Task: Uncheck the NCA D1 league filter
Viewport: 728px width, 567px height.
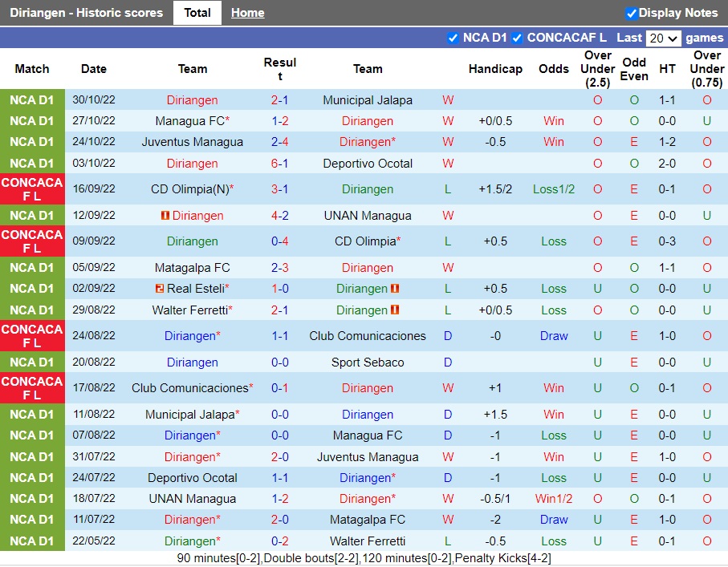Action: click(x=453, y=38)
